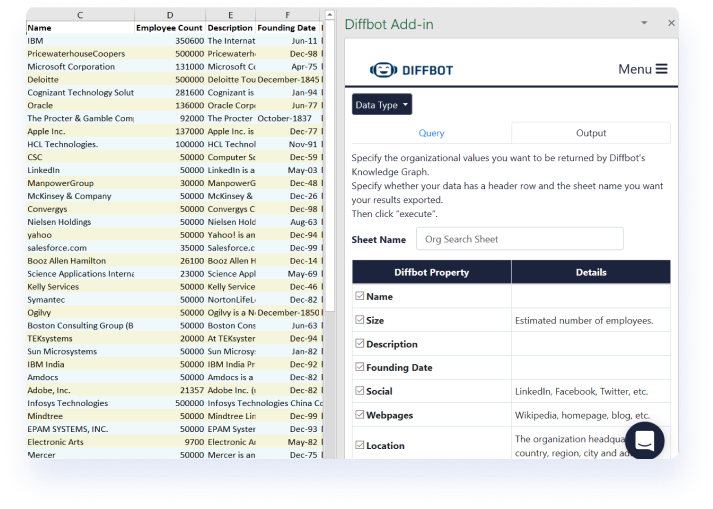This screenshot has width=713, height=509.
Task: Select founding date 'October-1837' cell
Action: [288, 118]
